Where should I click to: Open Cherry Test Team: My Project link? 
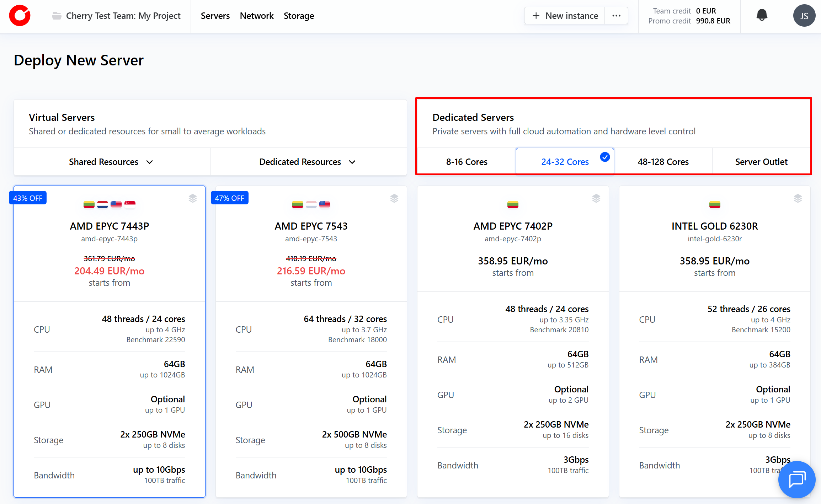(x=123, y=16)
